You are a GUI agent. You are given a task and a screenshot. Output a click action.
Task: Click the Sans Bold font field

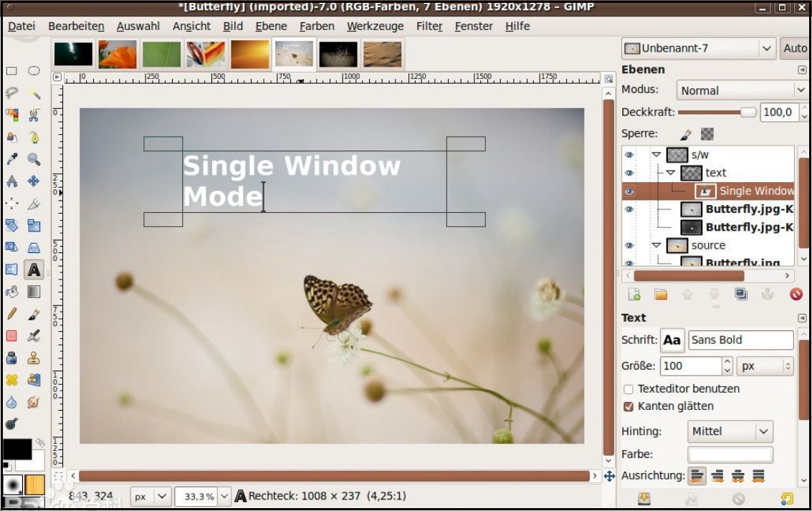pyautogui.click(x=740, y=340)
